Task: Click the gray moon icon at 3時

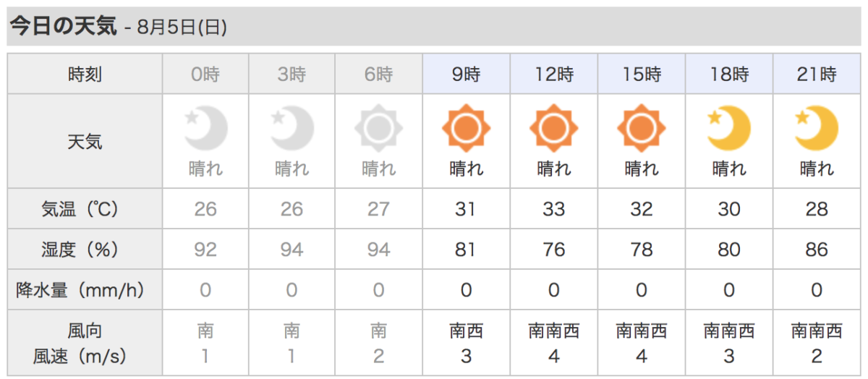Action: (x=292, y=129)
